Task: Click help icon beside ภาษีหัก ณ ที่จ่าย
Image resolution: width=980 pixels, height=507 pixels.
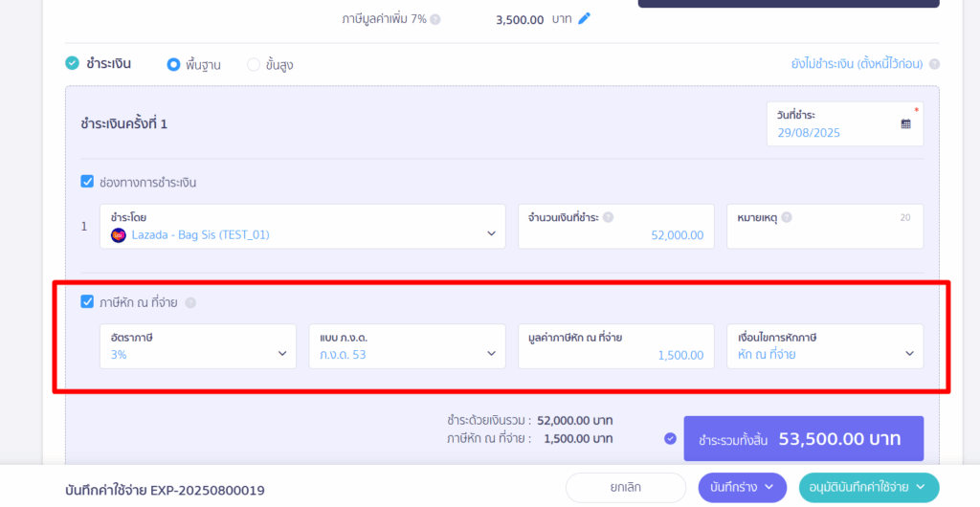Action: [x=190, y=303]
